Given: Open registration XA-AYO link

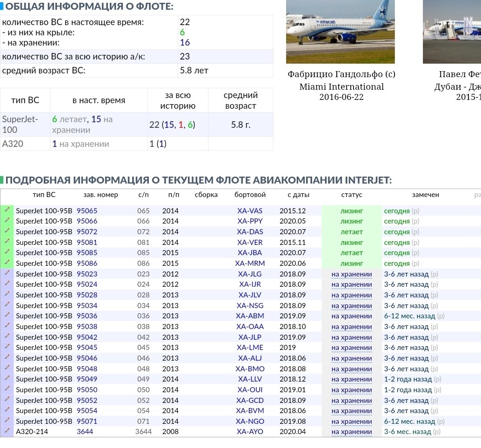Looking at the screenshot, I should [x=250, y=431].
